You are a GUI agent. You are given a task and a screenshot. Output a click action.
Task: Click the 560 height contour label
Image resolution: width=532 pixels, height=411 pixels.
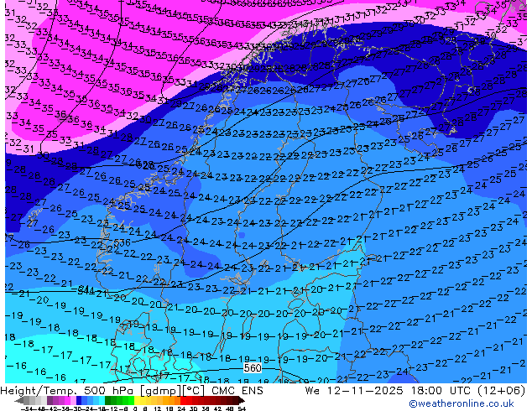coord(253,368)
